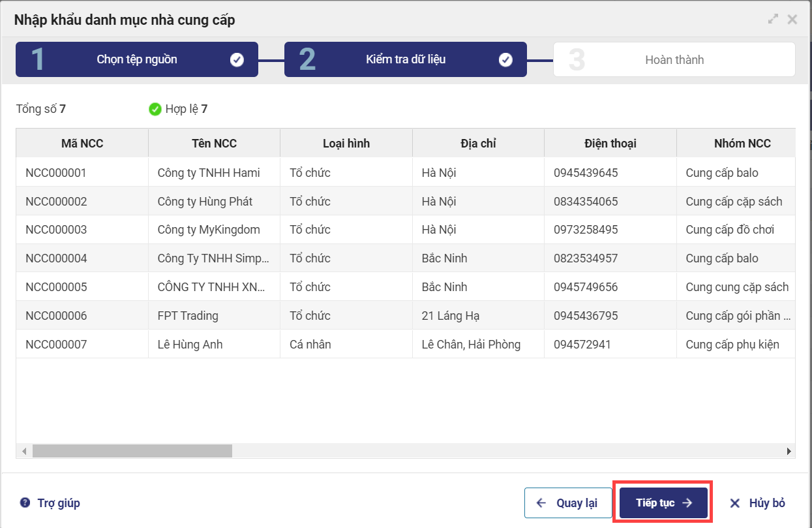The image size is (812, 528).
Task: Click the help question mark icon
Action: 25,503
